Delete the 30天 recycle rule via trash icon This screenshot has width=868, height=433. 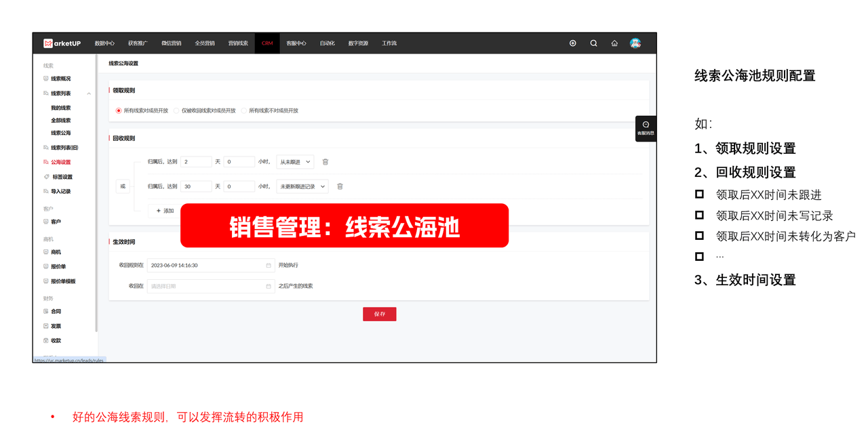(339, 186)
